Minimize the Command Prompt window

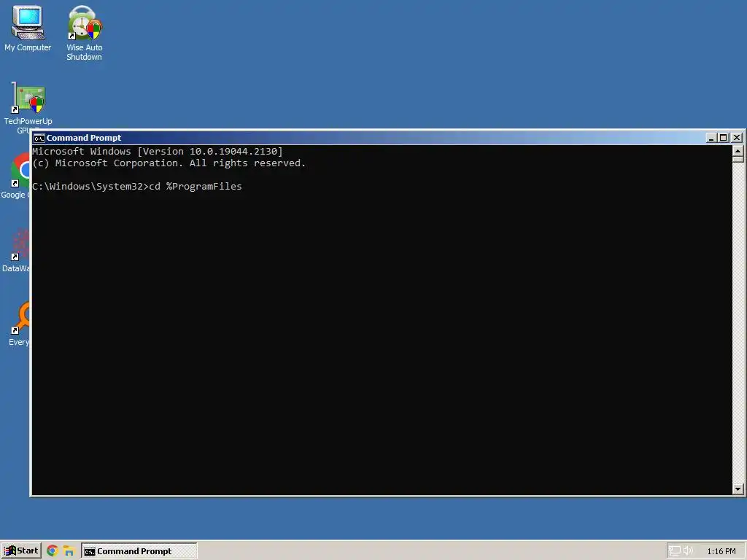click(x=711, y=138)
